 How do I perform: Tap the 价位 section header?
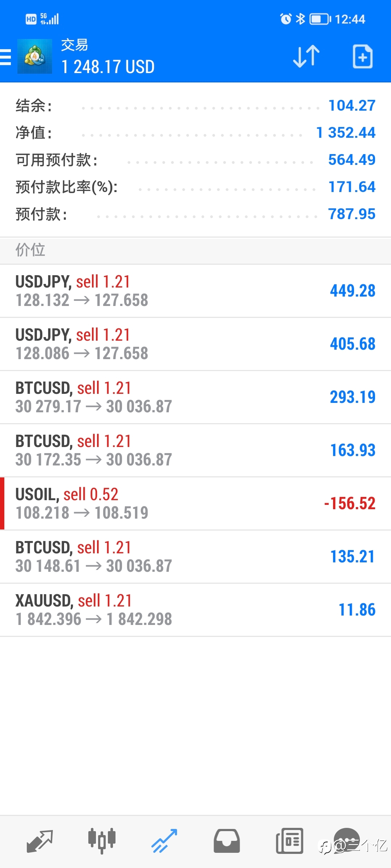[30, 250]
